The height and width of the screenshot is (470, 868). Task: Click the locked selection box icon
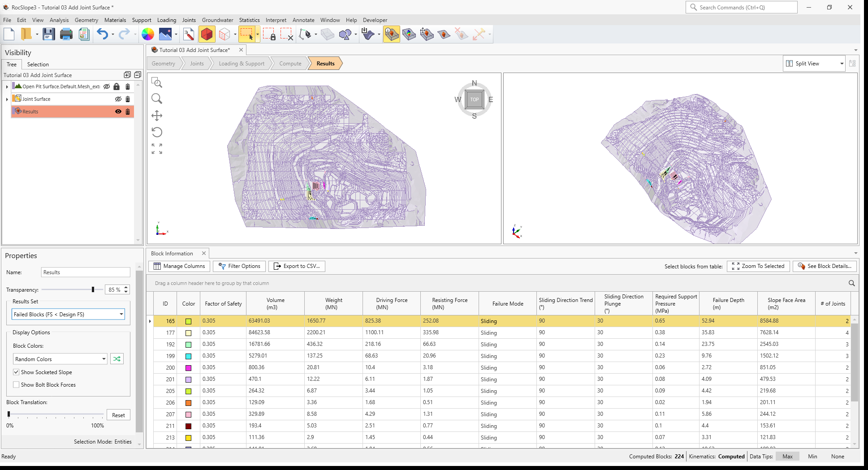click(x=269, y=34)
